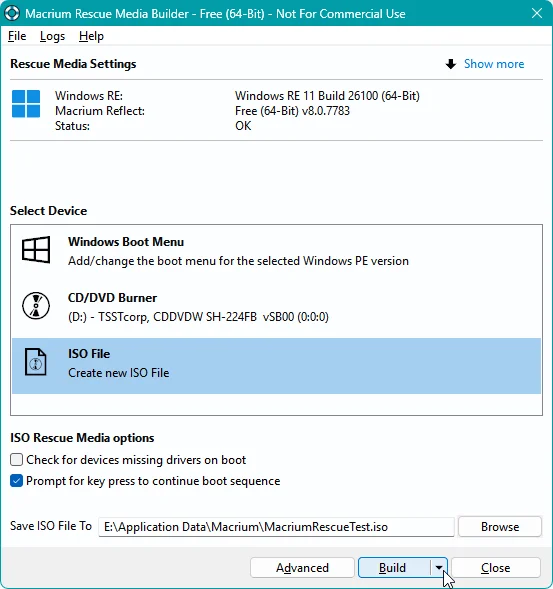Viewport: 553px width, 589px height.
Task: Close the Rescue Media Builder window
Action: tap(537, 14)
